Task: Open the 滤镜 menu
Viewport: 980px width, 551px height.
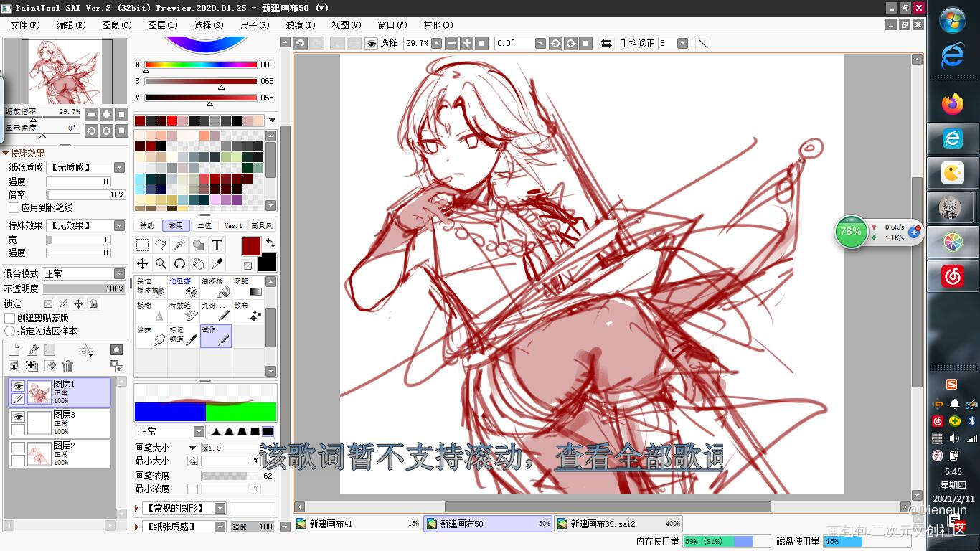Action: pos(299,25)
